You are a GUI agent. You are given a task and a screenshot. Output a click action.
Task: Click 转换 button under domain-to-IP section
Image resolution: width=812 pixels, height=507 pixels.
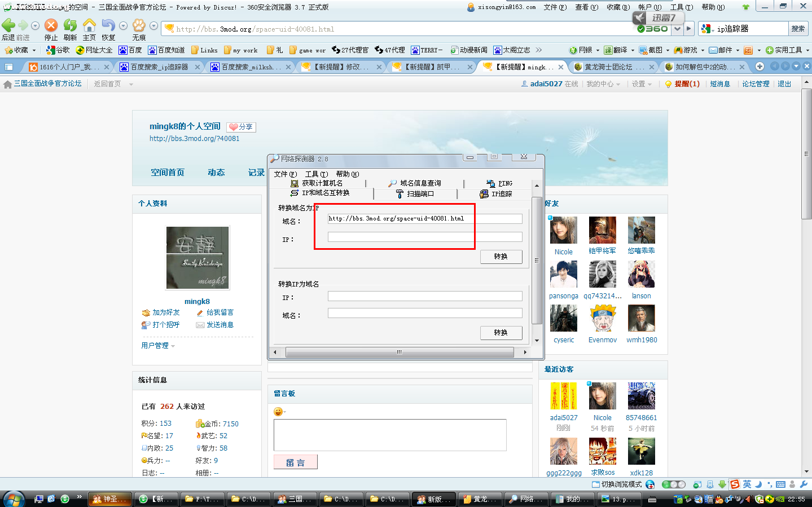tap(501, 257)
